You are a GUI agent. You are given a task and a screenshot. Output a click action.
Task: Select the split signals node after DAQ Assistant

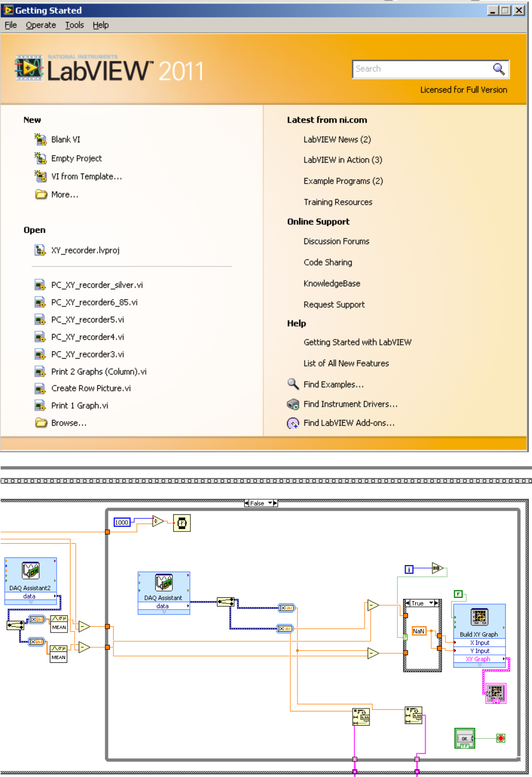click(x=225, y=602)
